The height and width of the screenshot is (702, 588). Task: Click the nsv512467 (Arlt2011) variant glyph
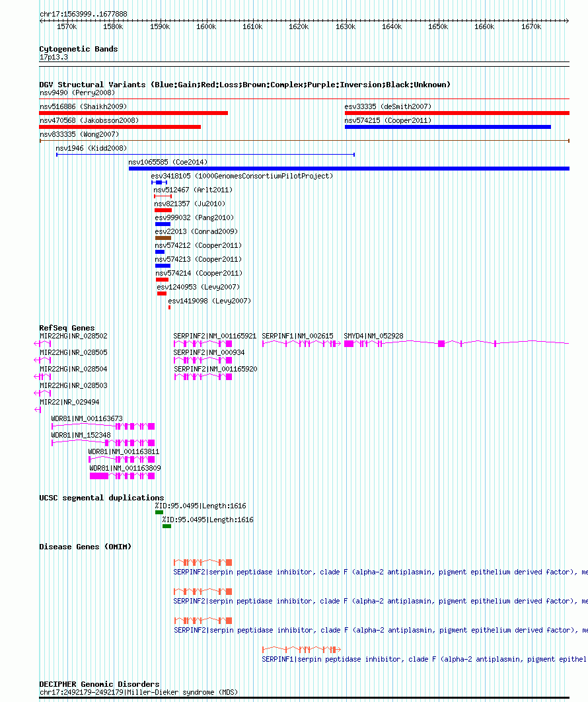(163, 196)
